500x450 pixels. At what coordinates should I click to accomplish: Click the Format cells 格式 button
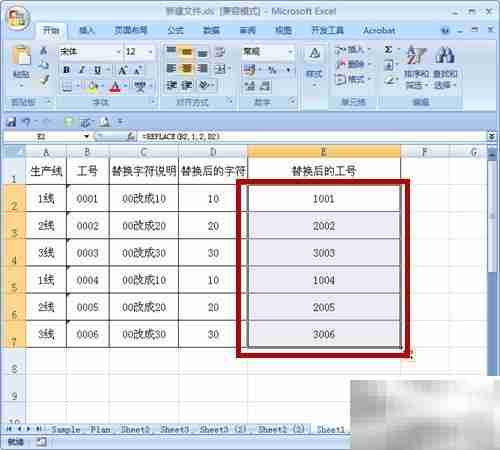pos(353,79)
